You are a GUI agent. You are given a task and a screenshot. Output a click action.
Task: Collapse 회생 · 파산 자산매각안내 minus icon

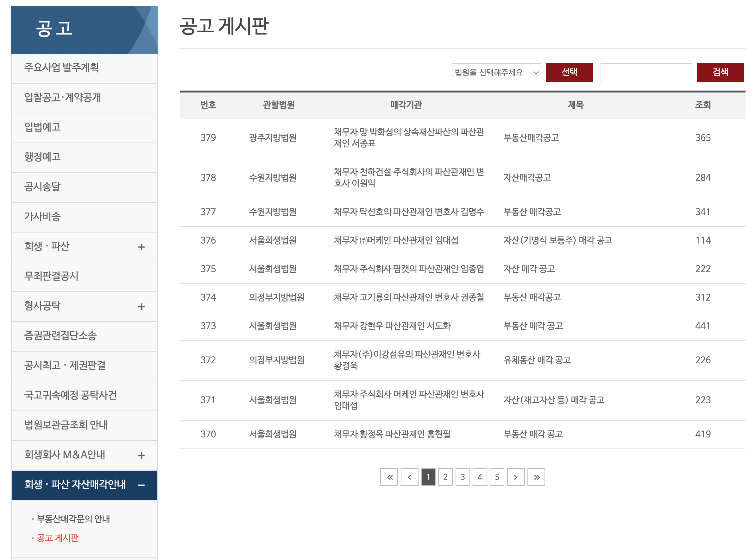(x=141, y=485)
